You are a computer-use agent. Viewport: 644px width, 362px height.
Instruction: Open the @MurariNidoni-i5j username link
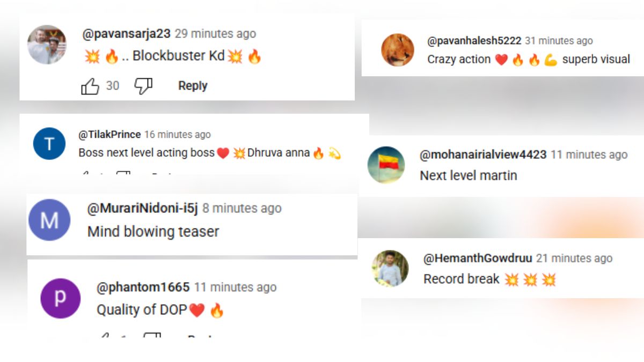pyautogui.click(x=142, y=208)
